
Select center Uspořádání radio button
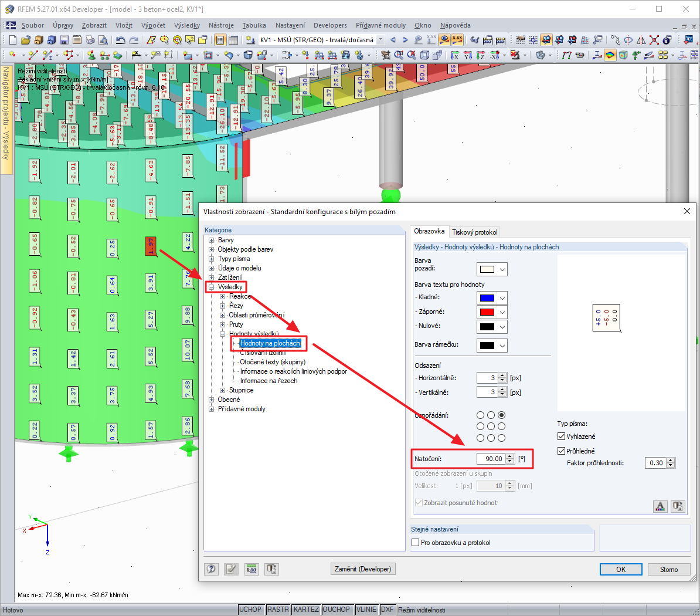[x=491, y=426]
